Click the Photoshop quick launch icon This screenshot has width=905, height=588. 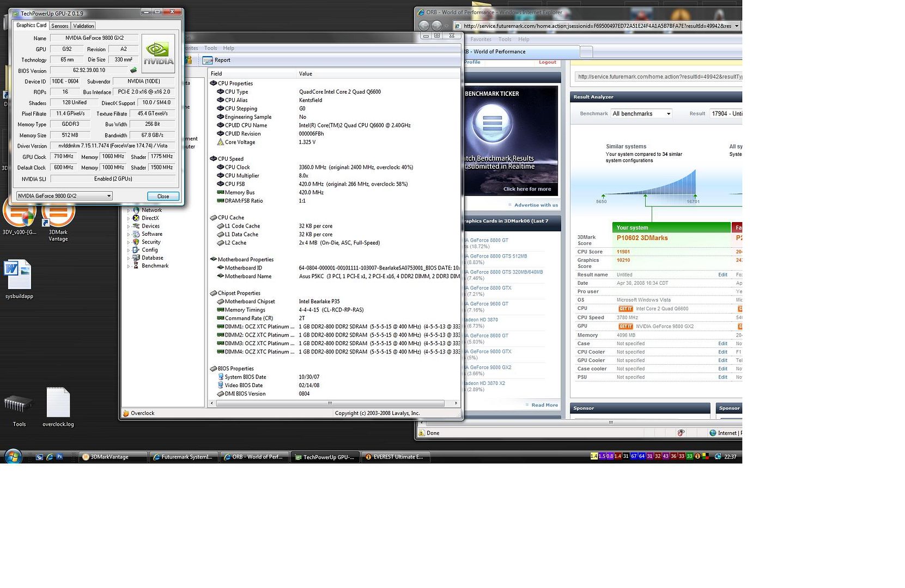(x=59, y=457)
